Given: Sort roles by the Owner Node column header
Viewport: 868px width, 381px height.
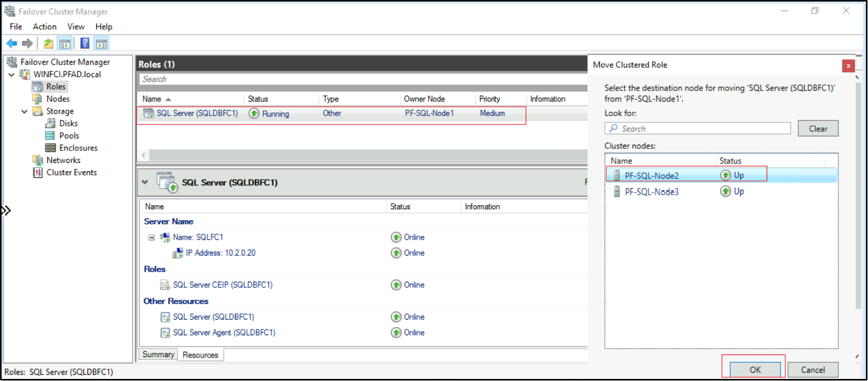Looking at the screenshot, I should click(438, 99).
